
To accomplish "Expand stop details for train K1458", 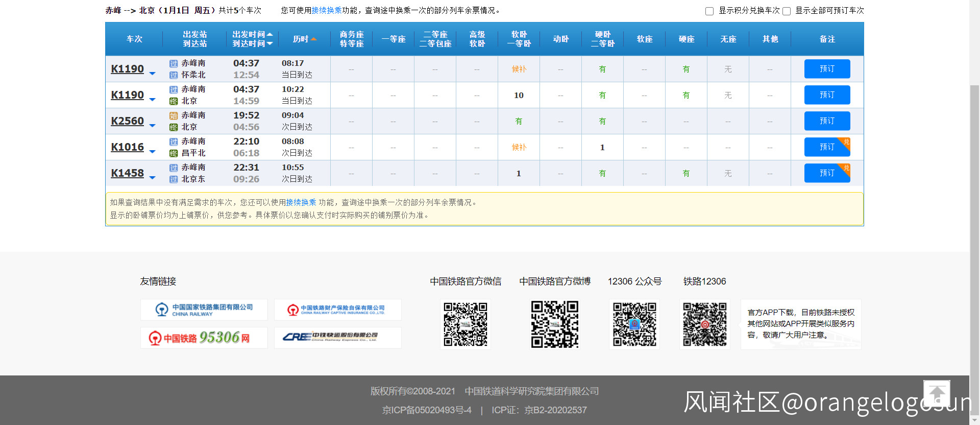I will click(152, 178).
